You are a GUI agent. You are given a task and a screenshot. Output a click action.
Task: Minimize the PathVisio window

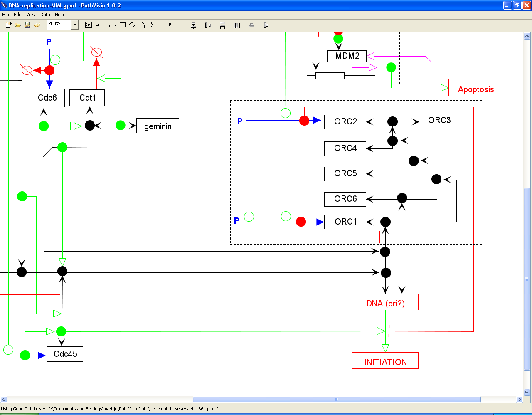[507, 5]
